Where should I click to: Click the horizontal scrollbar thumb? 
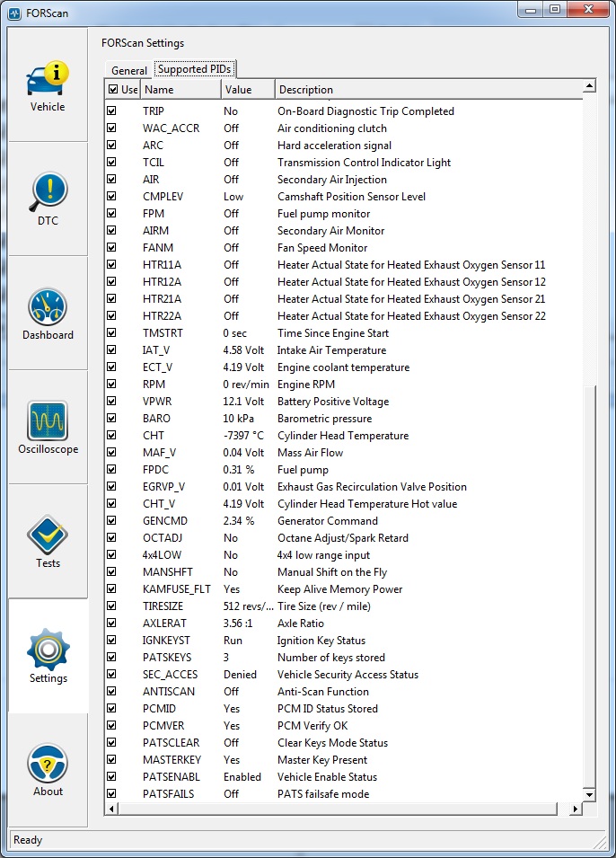click(338, 809)
